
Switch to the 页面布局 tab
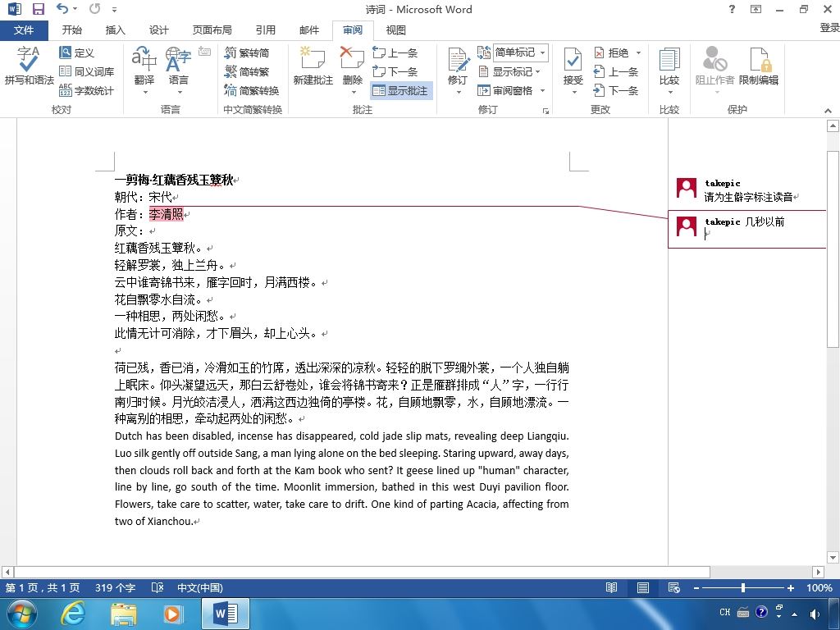point(212,30)
